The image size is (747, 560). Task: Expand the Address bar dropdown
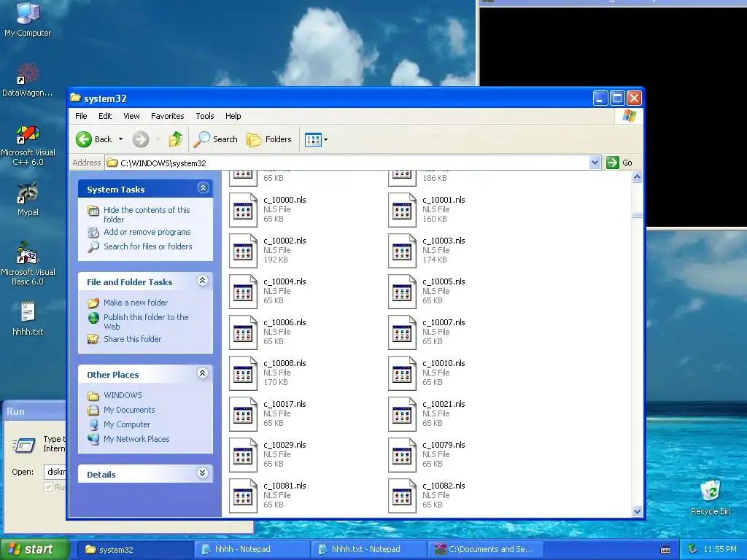pyautogui.click(x=595, y=163)
